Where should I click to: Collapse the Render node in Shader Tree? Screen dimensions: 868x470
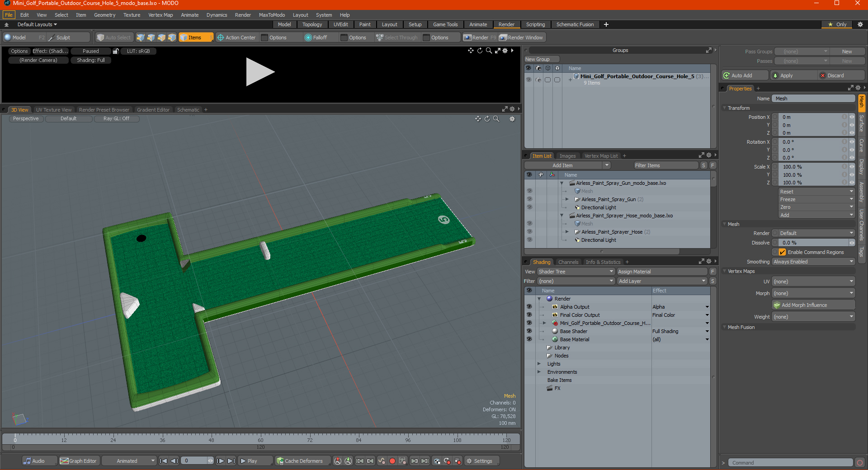click(x=539, y=299)
